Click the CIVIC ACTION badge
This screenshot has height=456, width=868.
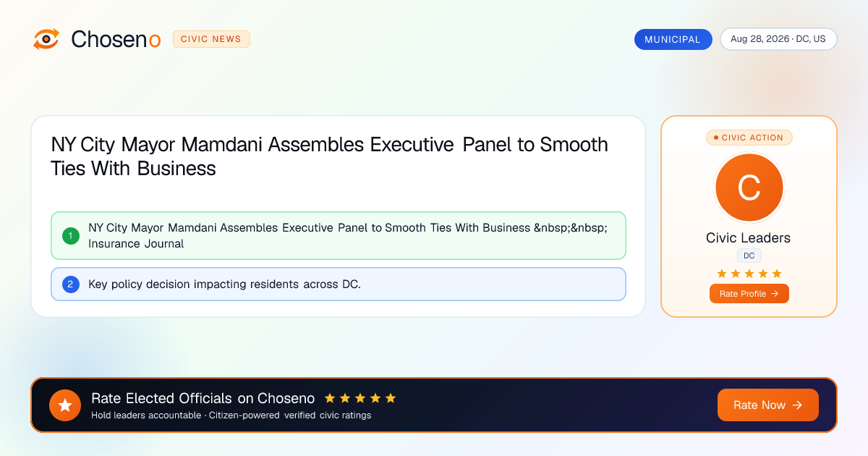(x=749, y=138)
